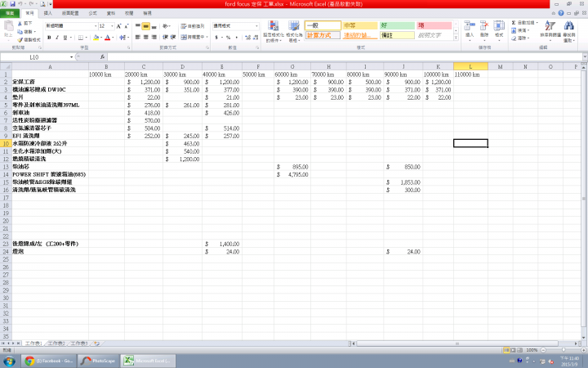Decrease the font size

coord(127,26)
